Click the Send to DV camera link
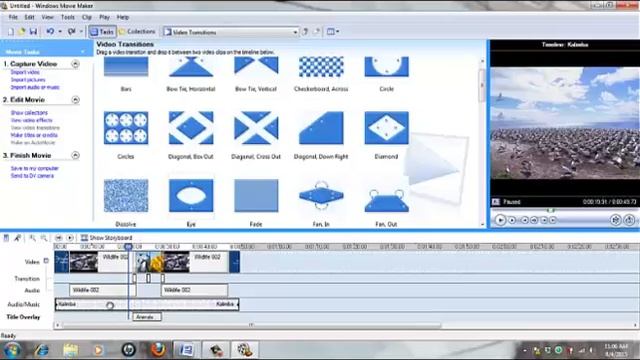 [32, 176]
